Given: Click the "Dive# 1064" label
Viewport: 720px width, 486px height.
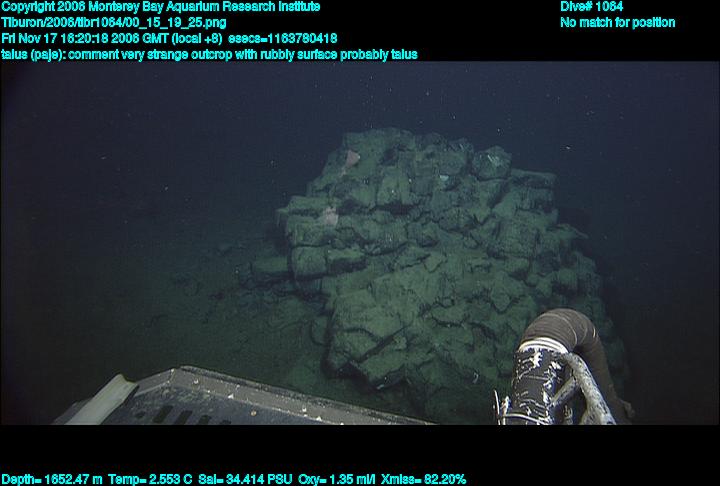Looking at the screenshot, I should 591,6.
